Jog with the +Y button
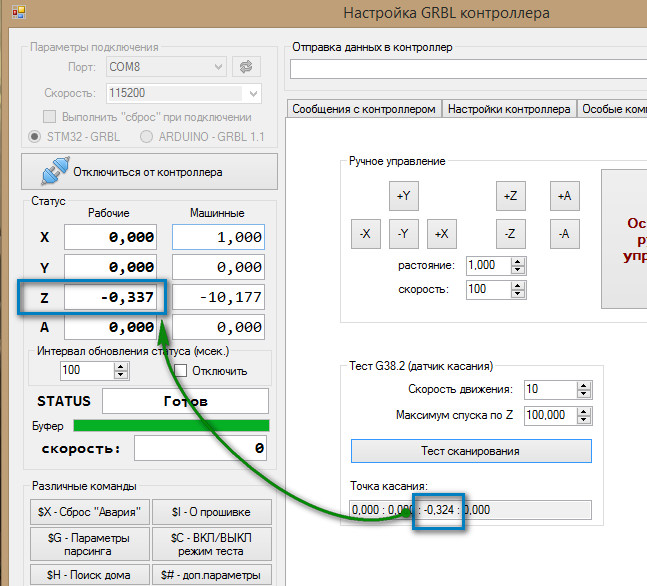 (x=404, y=196)
